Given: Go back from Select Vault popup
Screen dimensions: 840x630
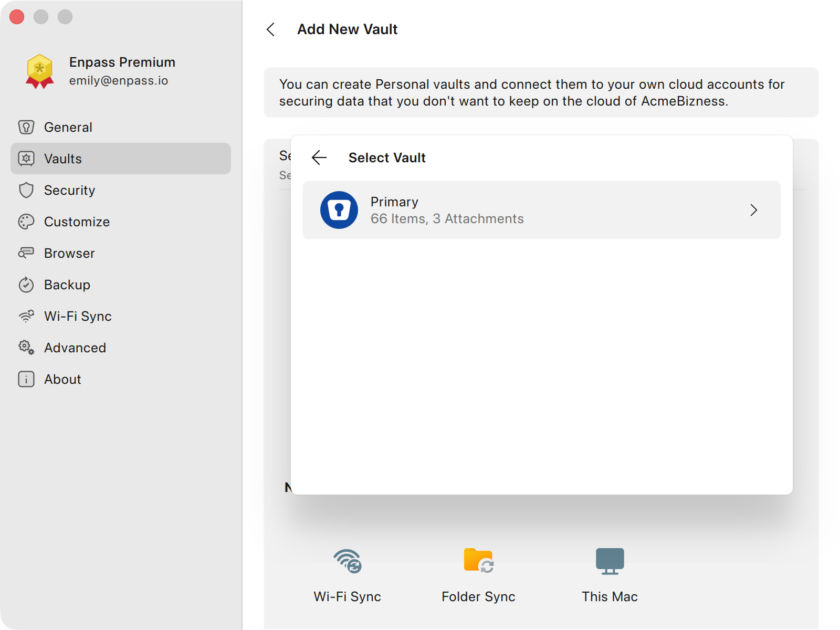Looking at the screenshot, I should (x=319, y=157).
